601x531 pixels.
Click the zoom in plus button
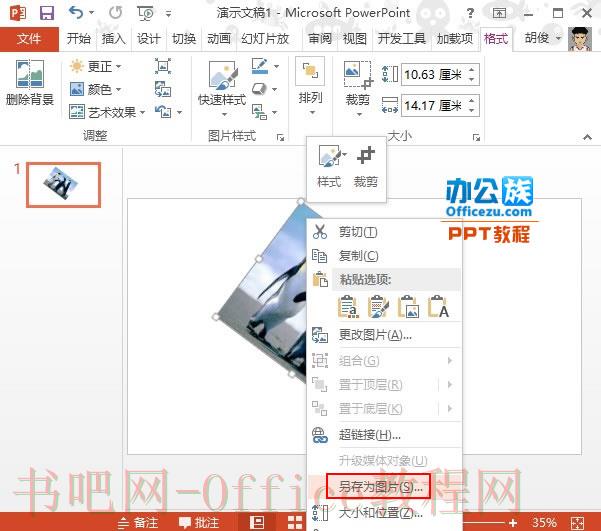point(513,523)
